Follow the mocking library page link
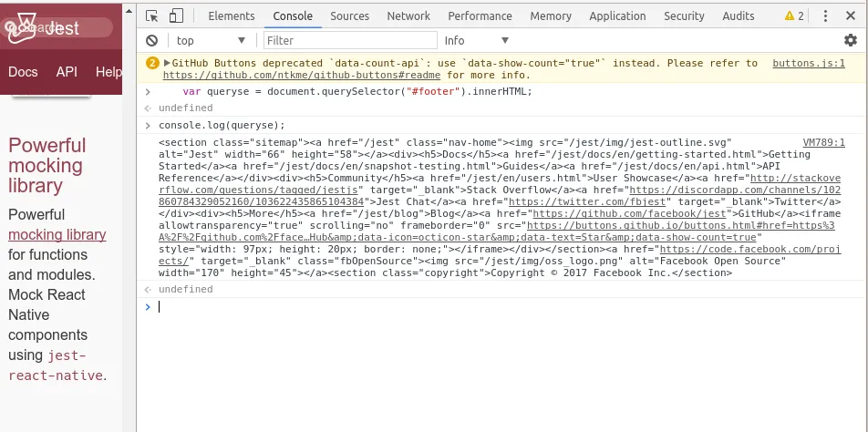Screen dimensions: 868x432 57,234
